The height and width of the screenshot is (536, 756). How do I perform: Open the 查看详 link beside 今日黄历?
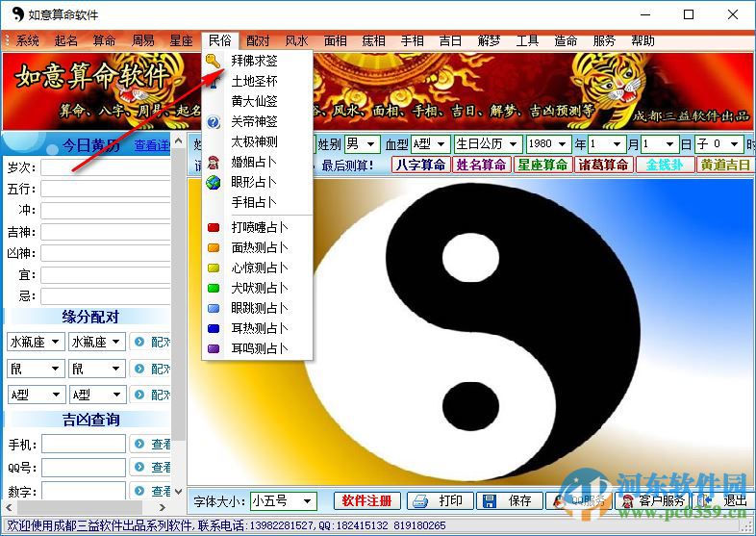(x=151, y=145)
